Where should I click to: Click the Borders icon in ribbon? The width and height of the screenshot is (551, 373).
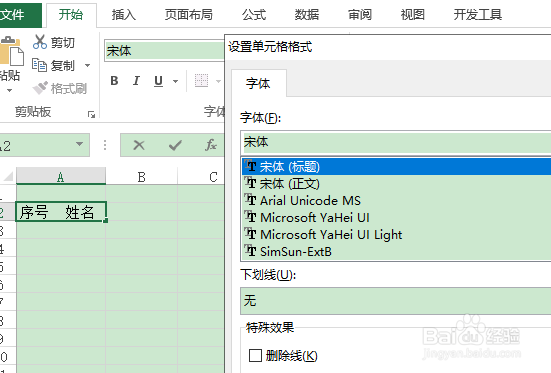(201, 81)
